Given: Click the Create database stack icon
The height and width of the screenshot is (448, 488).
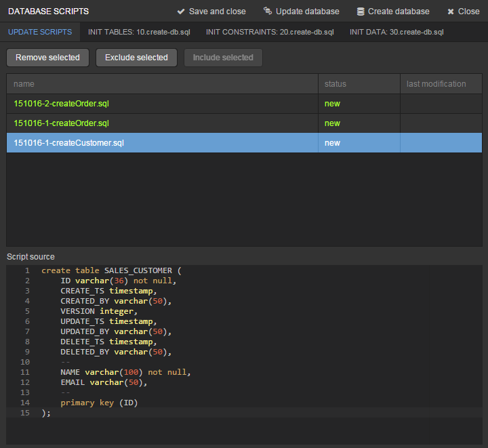Looking at the screenshot, I should pyautogui.click(x=361, y=12).
